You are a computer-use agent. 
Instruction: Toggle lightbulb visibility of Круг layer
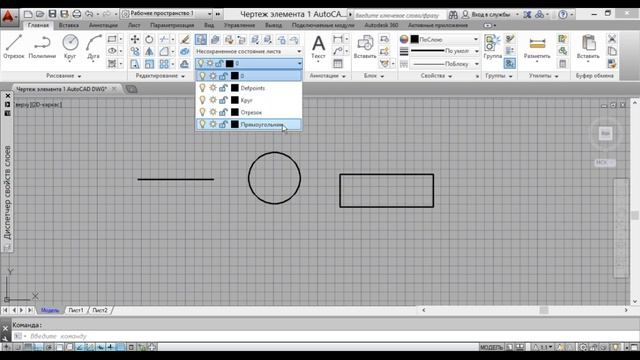tap(202, 100)
